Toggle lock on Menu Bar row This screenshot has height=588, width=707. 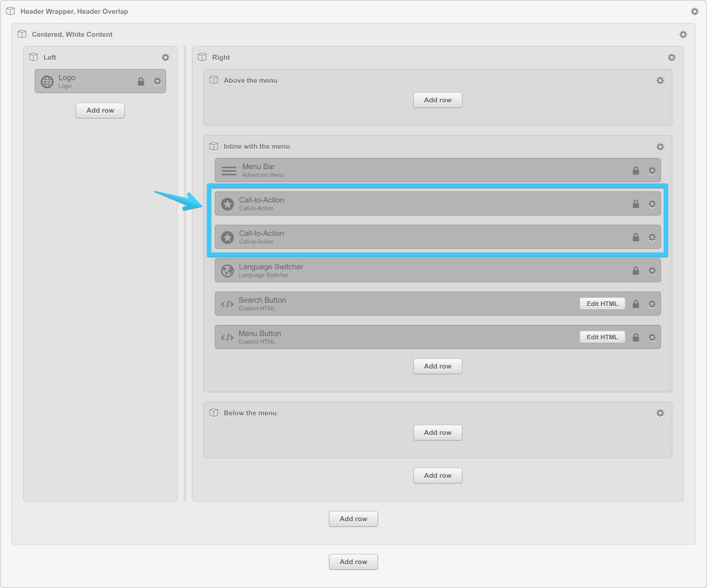tap(636, 171)
